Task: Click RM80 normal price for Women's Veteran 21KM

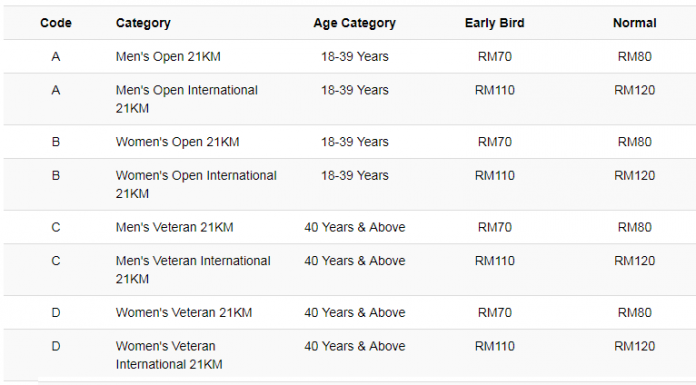Action: click(635, 313)
